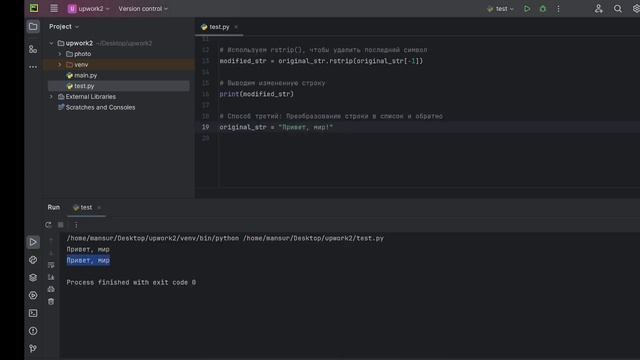Open the Git branch tool window icon
Viewport: 640px width, 360px height.
pyautogui.click(x=33, y=348)
